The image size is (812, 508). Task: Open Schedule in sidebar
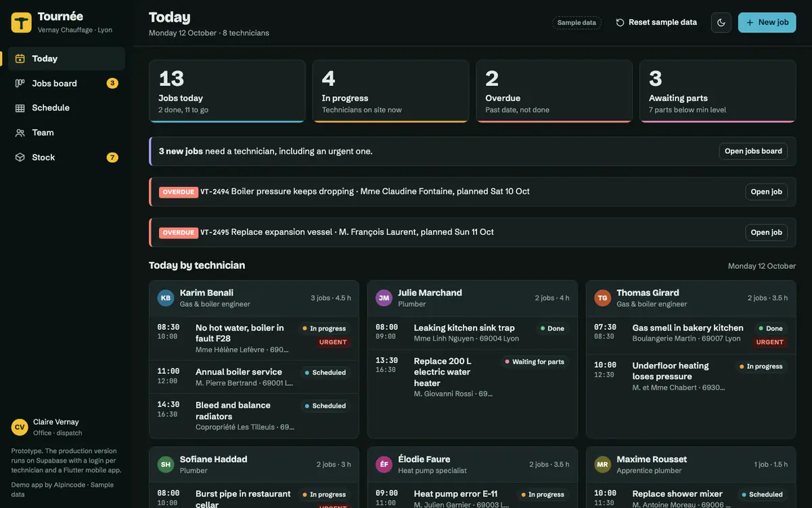point(66,108)
